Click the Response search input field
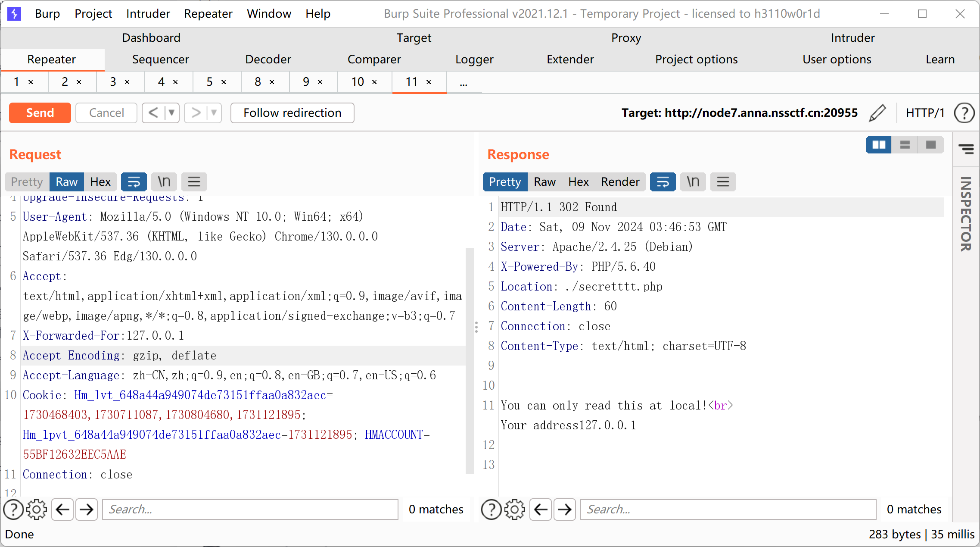 [728, 509]
